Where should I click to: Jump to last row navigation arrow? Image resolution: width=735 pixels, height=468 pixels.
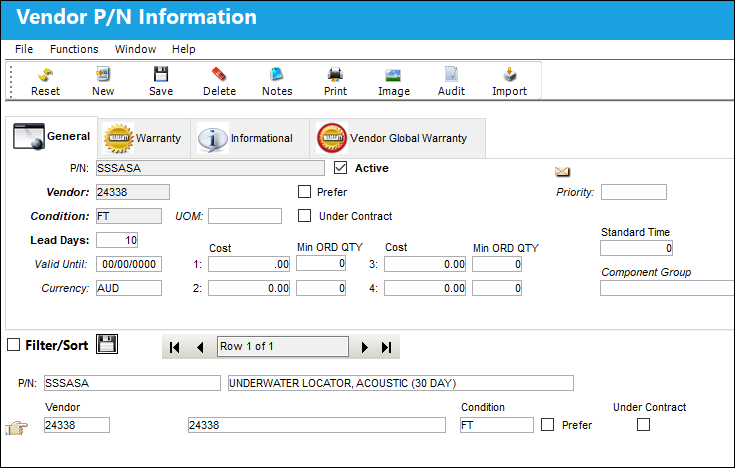tap(386, 347)
